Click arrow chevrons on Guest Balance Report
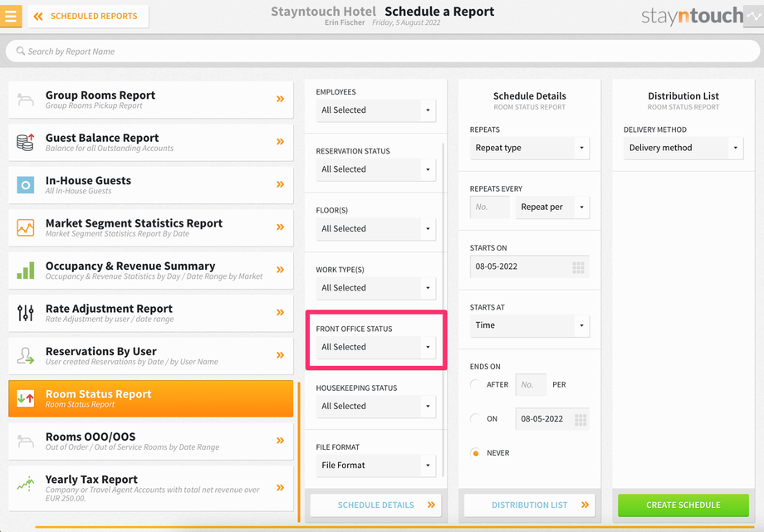 point(280,142)
